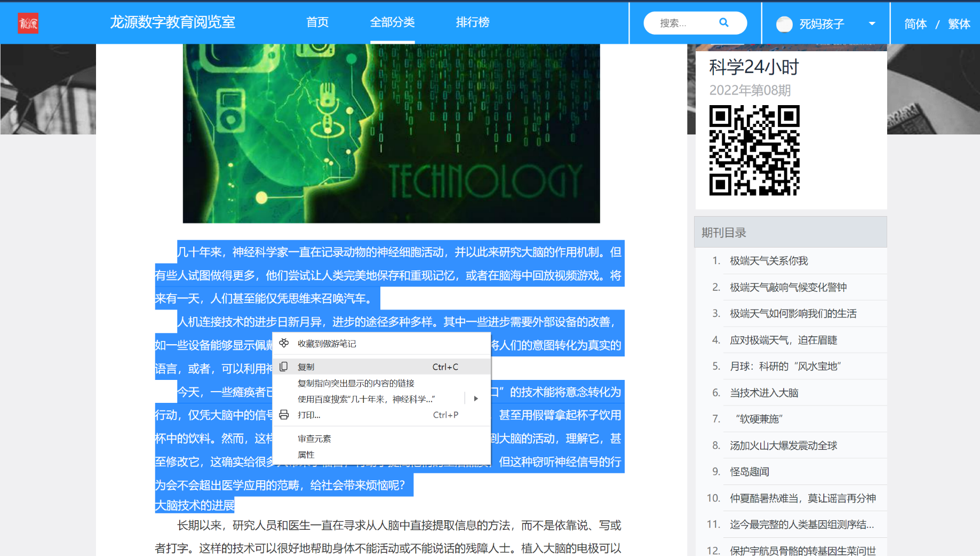Viewport: 980px width, 556px height.
Task: Select 收藏到傲游笔记 menu entry
Action: click(x=381, y=344)
